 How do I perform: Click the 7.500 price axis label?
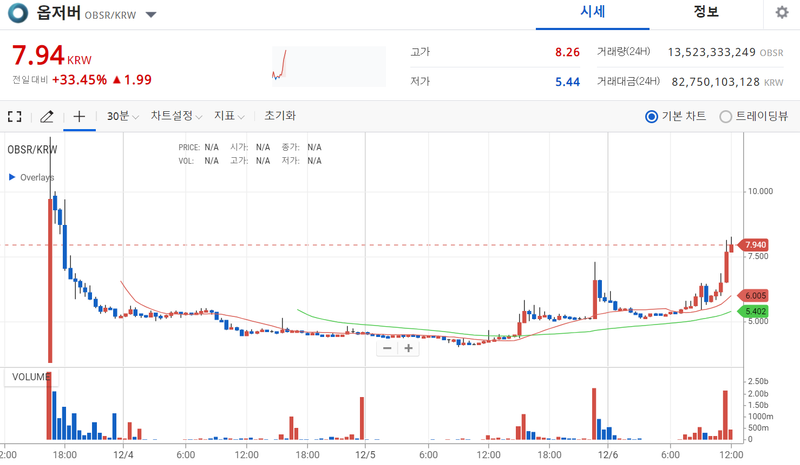coord(758,256)
